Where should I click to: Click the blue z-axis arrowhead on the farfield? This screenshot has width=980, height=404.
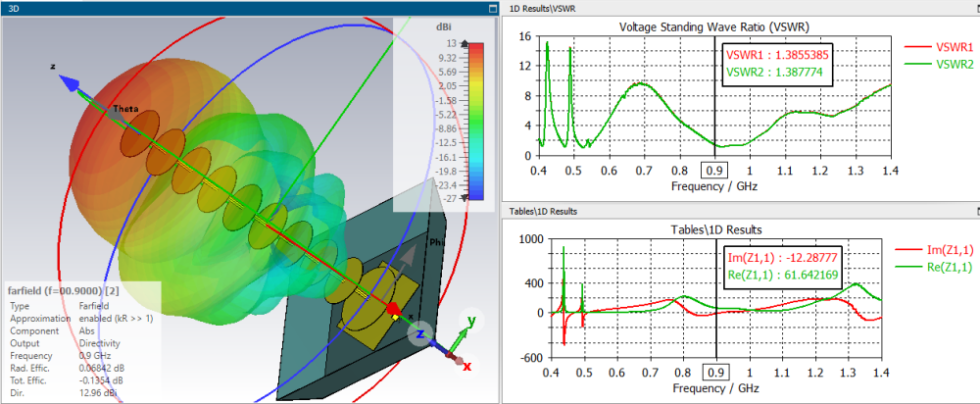tap(69, 83)
